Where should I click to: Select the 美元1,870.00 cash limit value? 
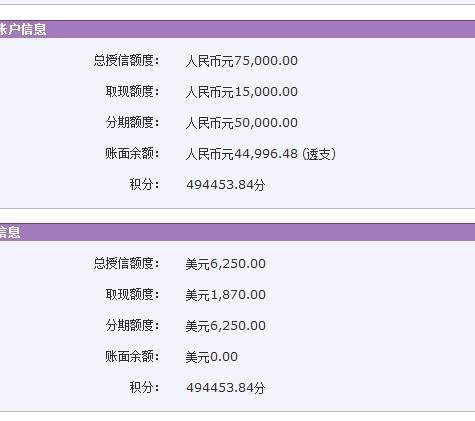click(x=226, y=295)
